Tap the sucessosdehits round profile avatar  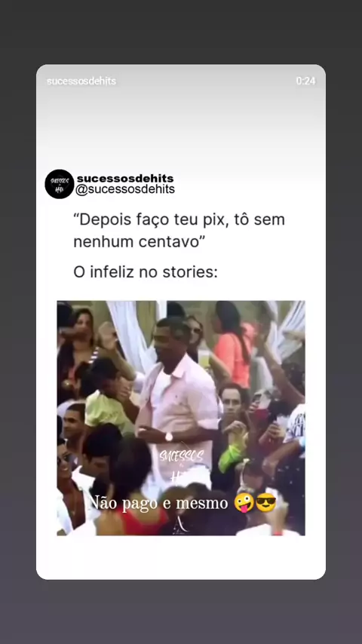coord(59,184)
